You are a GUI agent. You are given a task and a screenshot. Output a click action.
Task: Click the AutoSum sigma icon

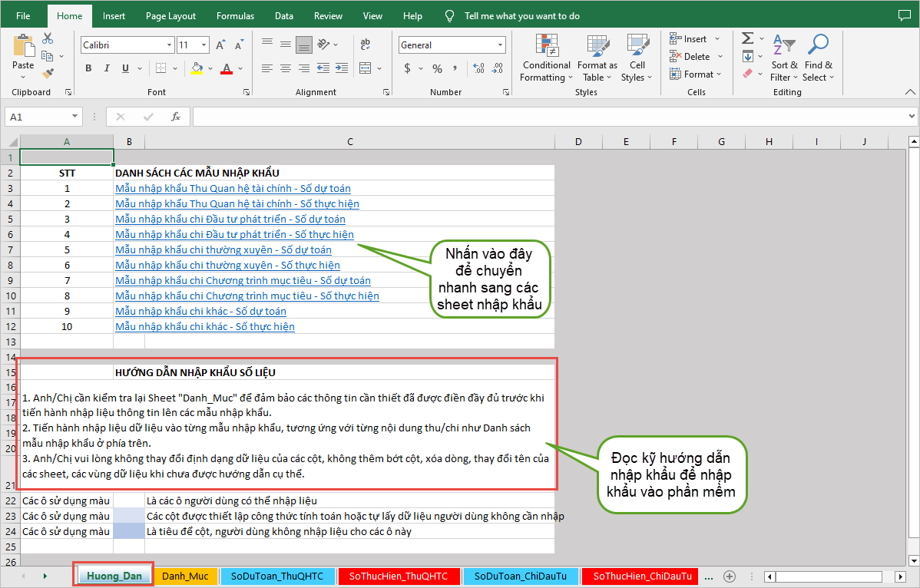coord(747,39)
